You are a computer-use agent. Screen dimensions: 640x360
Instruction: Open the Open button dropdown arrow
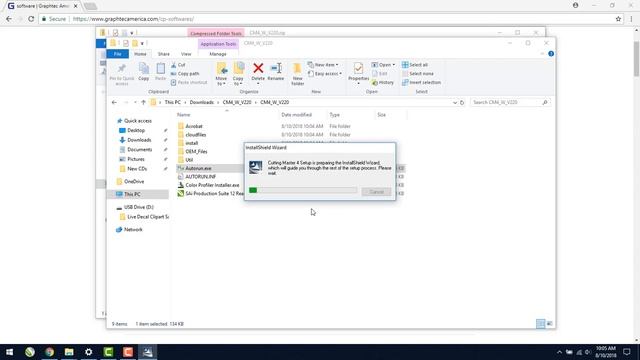tap(393, 65)
